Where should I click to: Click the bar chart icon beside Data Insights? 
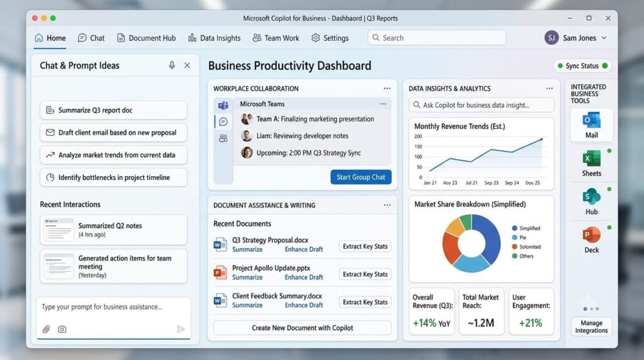192,38
